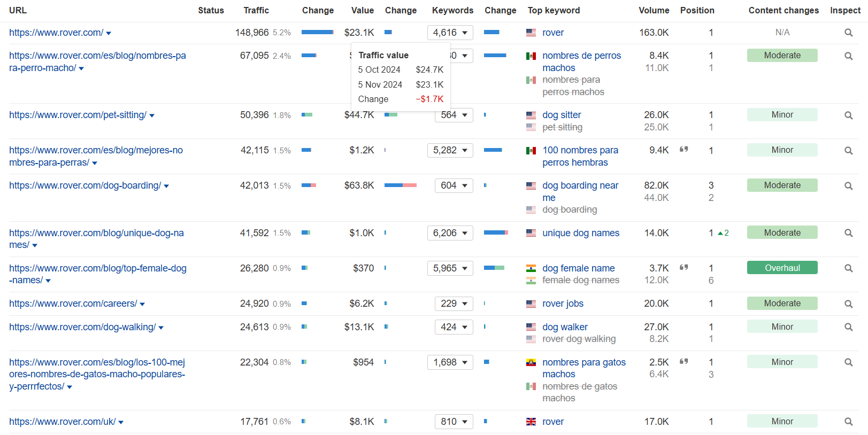Inspect the dog-boarding page row
Viewport: 868px width, 435px height.
pyautogui.click(x=848, y=185)
